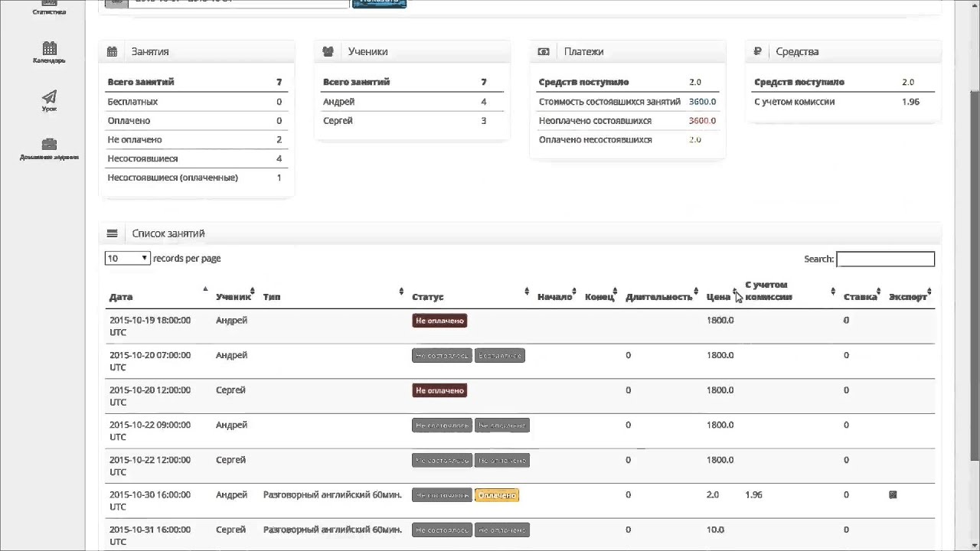Click the list icon beside Список занятий
The height and width of the screenshot is (551, 980).
coord(113,233)
